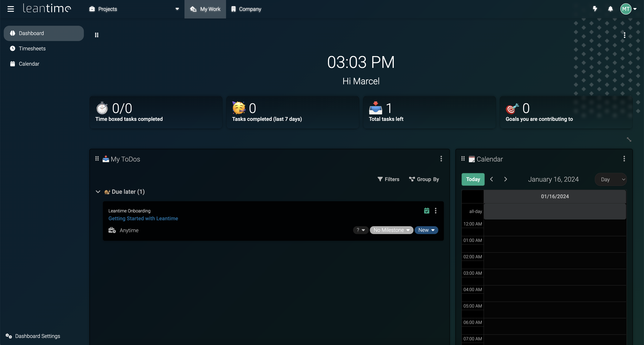Image resolution: width=644 pixels, height=345 pixels.
Task: Switch to the Company tab
Action: coord(246,9)
